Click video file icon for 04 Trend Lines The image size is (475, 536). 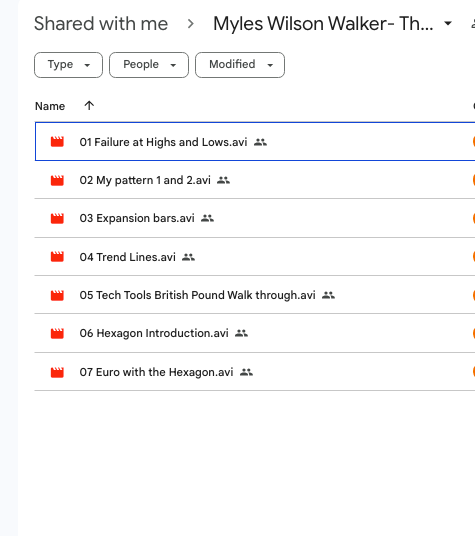(57, 257)
